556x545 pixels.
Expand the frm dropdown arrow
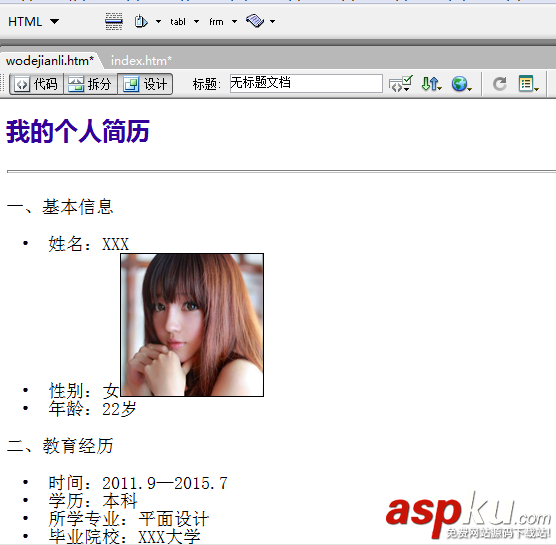point(234,22)
